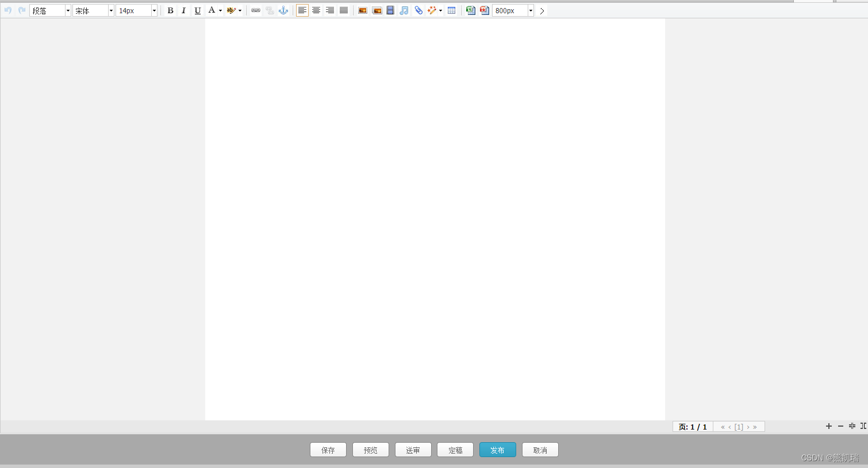Screen dimensions: 868x468
Task: Click the shrink-inward arrows icon
Action: (852, 426)
